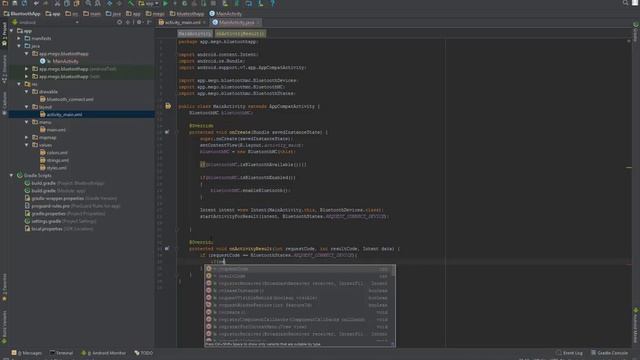Click the Make Project hammer icon
The height and width of the screenshot is (360, 640).
point(131,3)
